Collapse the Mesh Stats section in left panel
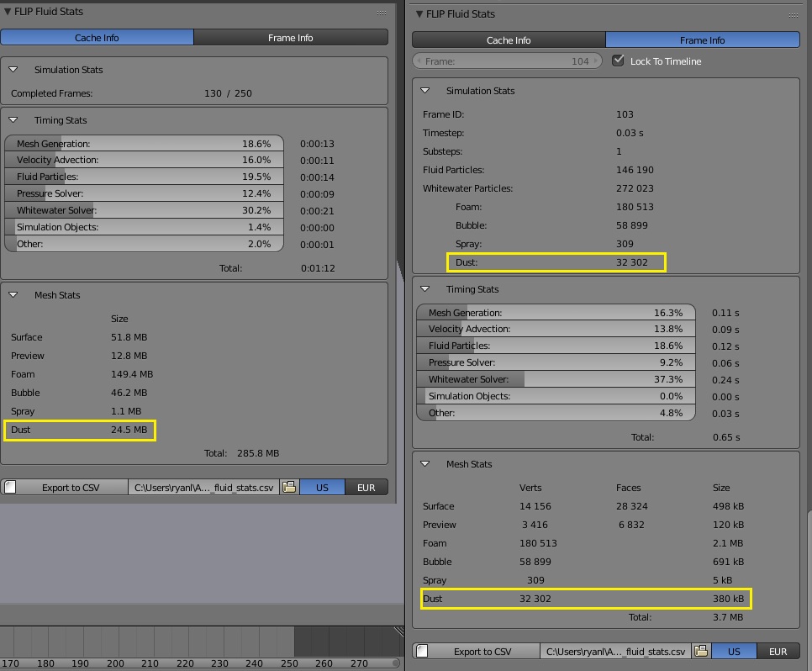 point(14,294)
